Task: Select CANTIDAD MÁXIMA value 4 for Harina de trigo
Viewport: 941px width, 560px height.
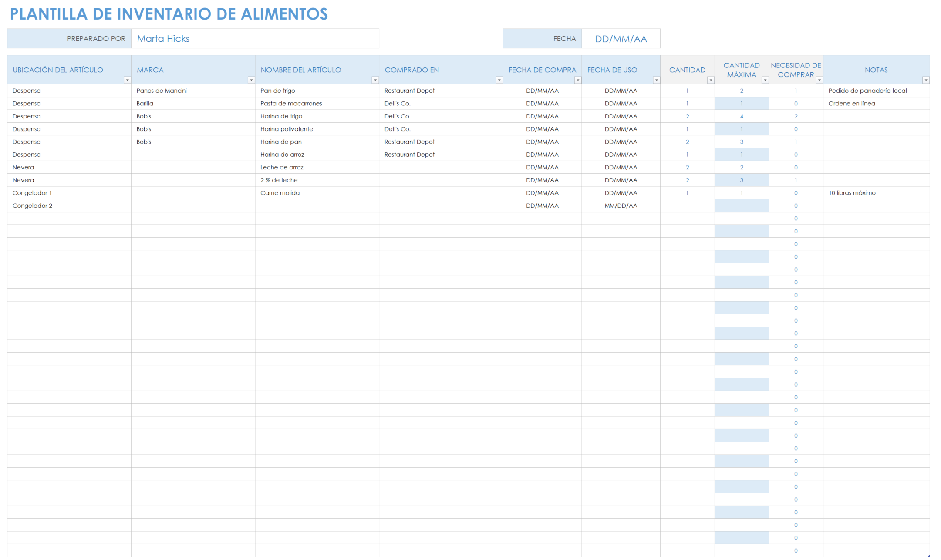Action: click(x=742, y=116)
